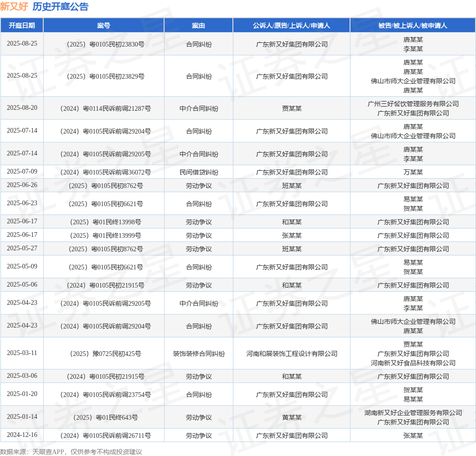Click the date 2025-01-20

click(x=22, y=394)
